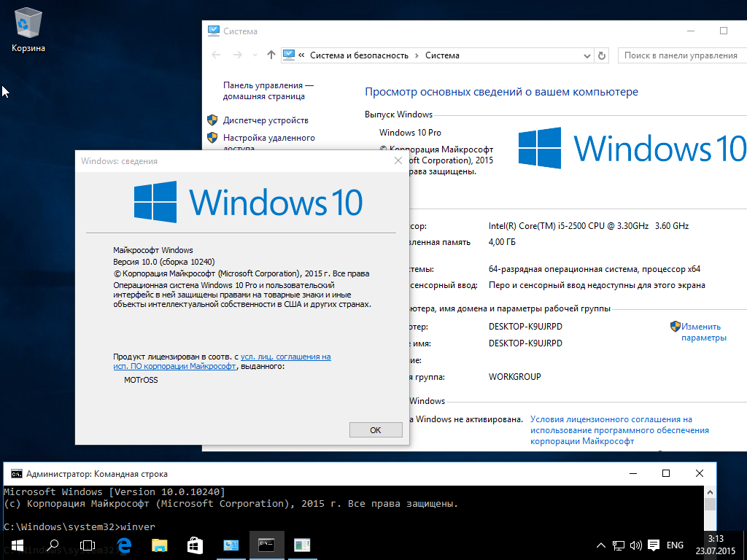Minimize the Система window
Screen dimensions: 747x560
[691, 31]
